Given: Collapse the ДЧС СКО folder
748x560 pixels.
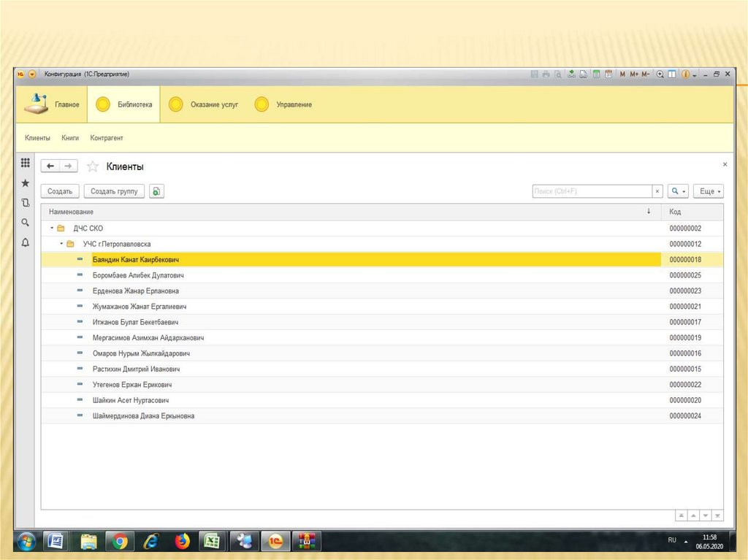Looking at the screenshot, I should pyautogui.click(x=51, y=229).
